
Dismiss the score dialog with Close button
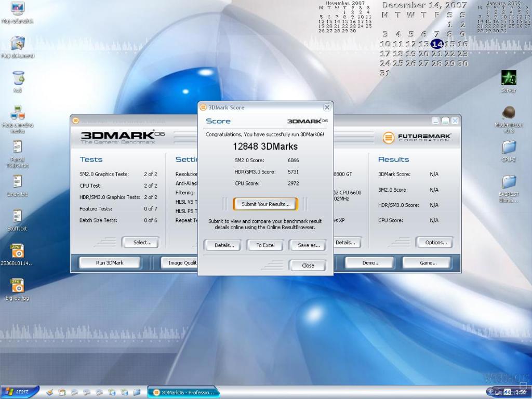[308, 265]
